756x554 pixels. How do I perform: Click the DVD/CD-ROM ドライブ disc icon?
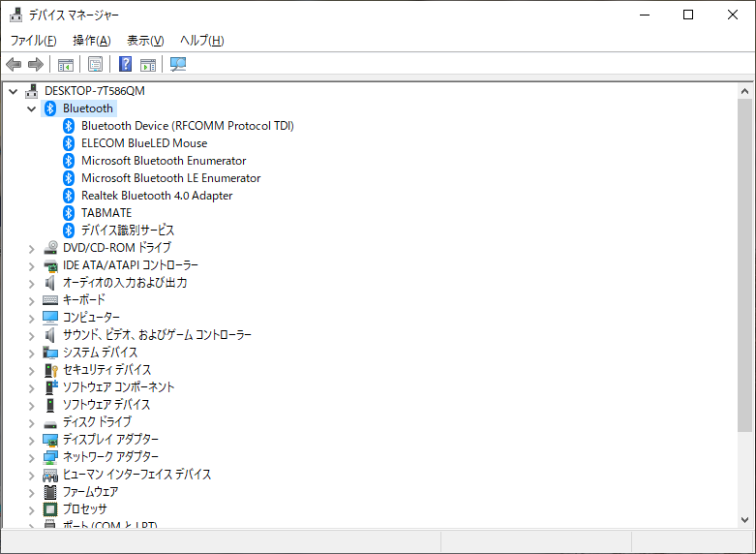coord(50,248)
